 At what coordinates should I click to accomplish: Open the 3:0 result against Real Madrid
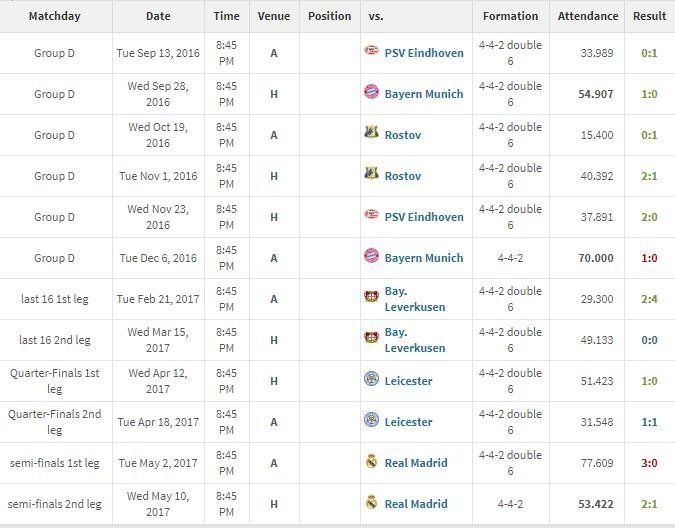649,463
